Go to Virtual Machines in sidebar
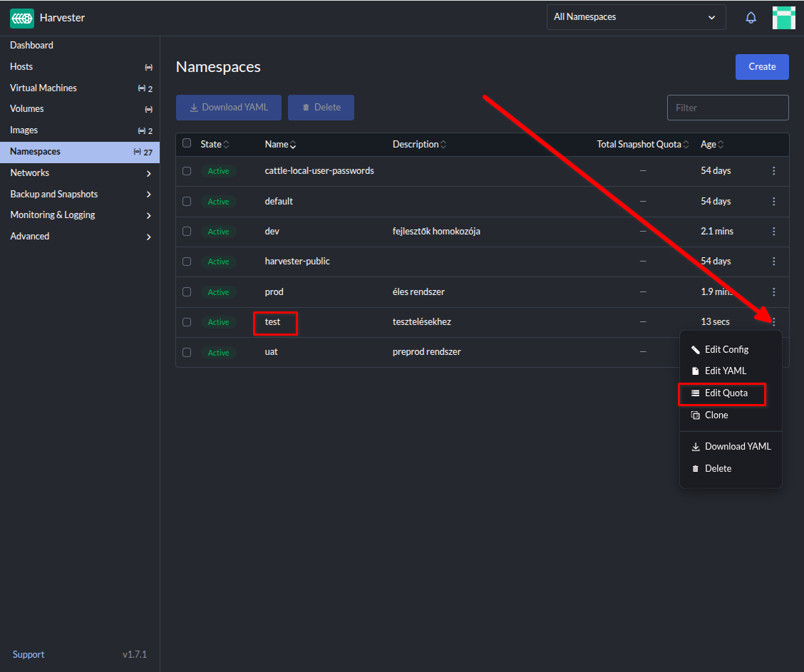This screenshot has width=804, height=672. (x=43, y=88)
